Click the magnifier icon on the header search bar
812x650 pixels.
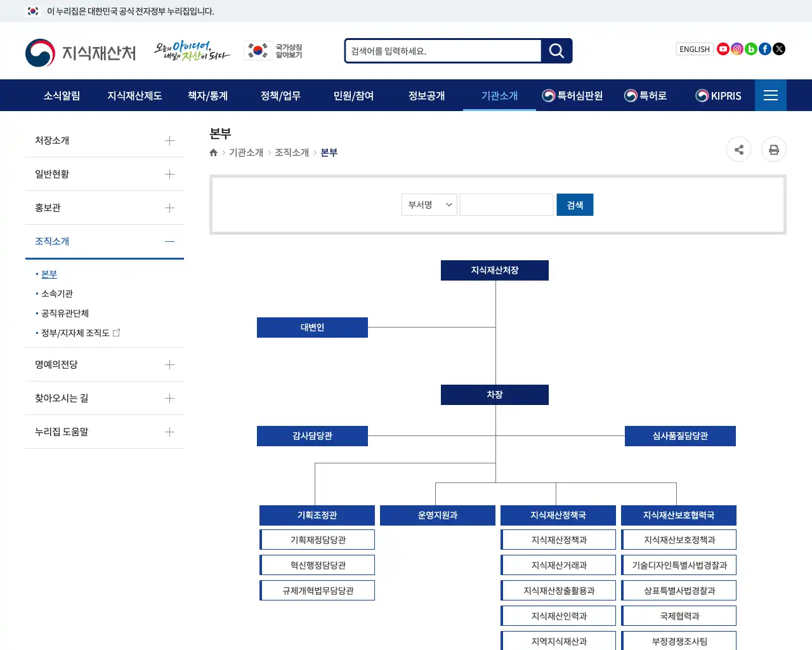pos(556,51)
